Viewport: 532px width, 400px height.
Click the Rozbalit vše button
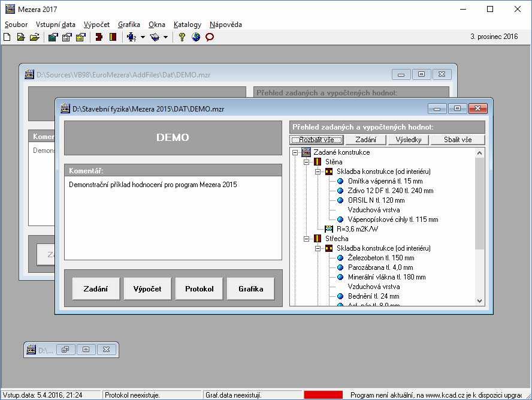[317, 140]
